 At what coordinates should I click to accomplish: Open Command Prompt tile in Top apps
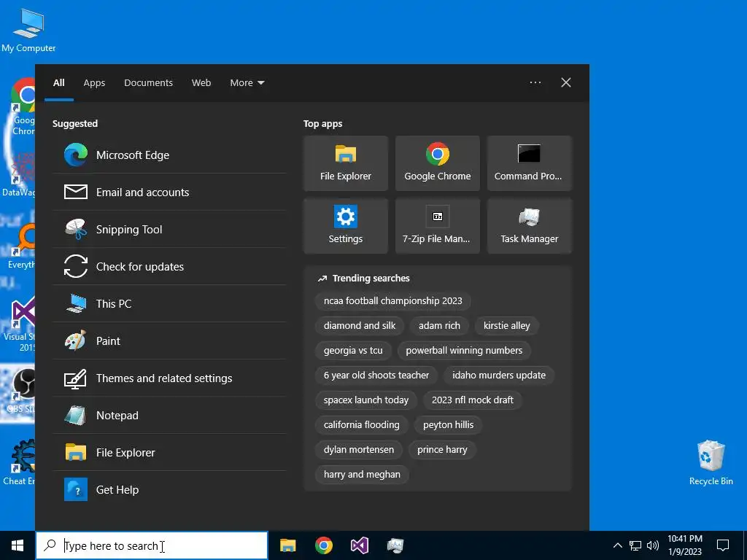(x=530, y=163)
